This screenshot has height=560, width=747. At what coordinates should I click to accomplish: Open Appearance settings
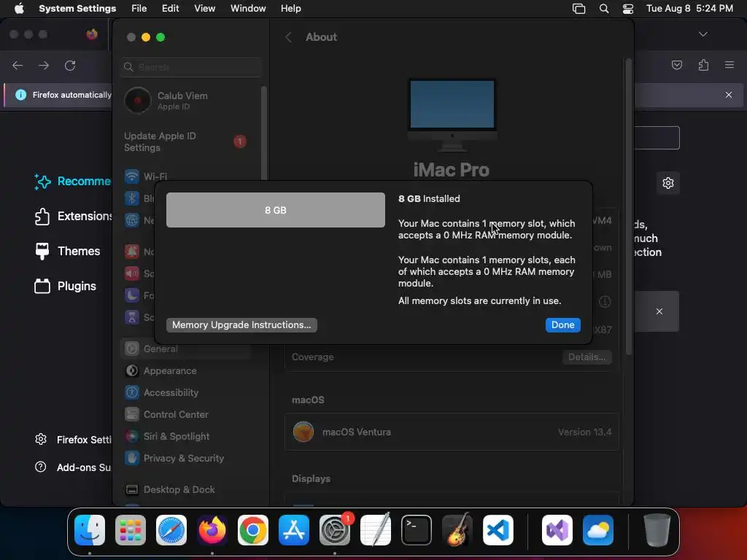point(186,370)
